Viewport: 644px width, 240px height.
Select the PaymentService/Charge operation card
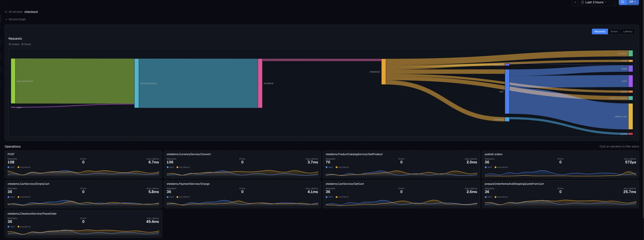click(x=242, y=194)
